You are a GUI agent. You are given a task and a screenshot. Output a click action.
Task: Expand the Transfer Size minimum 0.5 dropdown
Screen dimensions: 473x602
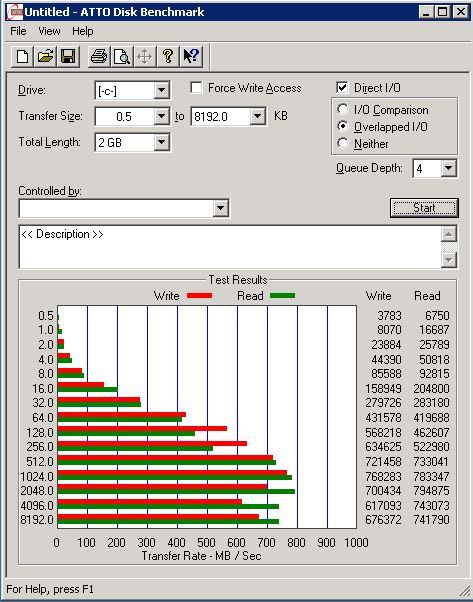click(x=162, y=116)
